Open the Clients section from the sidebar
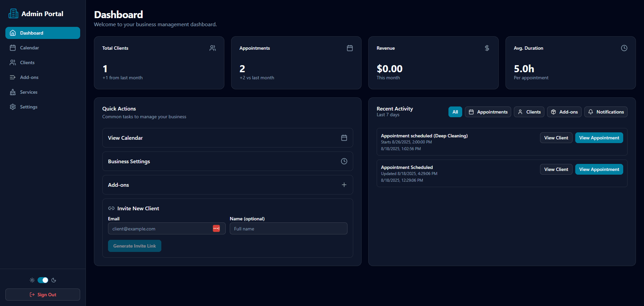This screenshot has width=644, height=306. (27, 62)
